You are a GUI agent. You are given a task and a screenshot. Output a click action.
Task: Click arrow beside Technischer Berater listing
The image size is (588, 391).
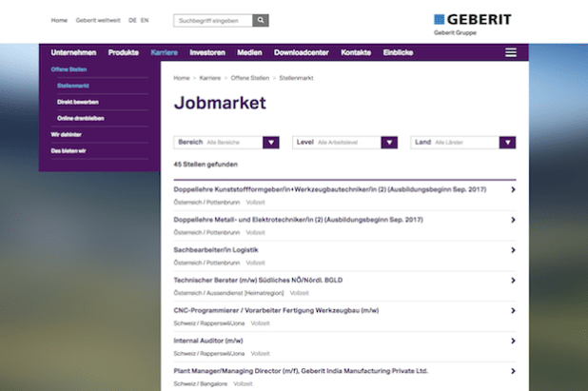pyautogui.click(x=513, y=281)
